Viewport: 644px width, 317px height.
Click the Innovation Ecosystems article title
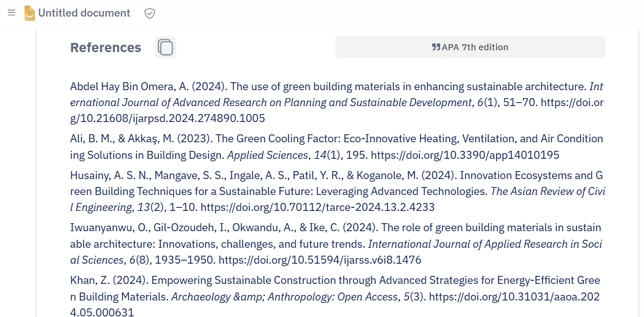click(337, 183)
